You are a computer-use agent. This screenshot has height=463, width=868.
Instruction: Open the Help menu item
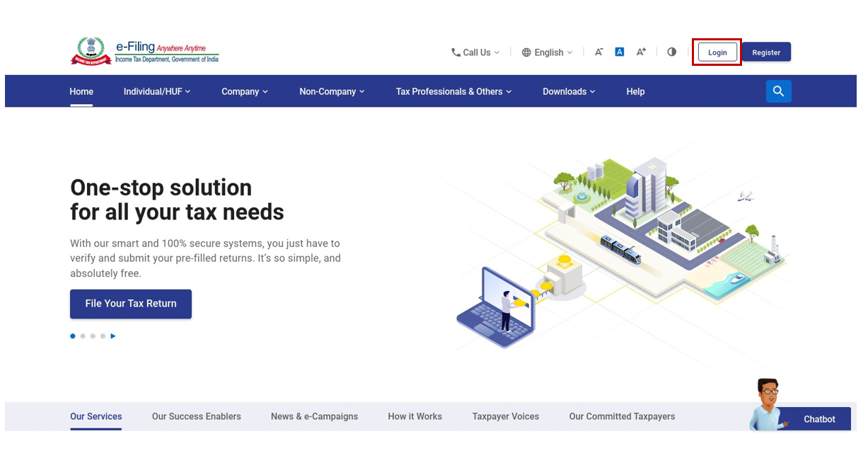(x=635, y=91)
